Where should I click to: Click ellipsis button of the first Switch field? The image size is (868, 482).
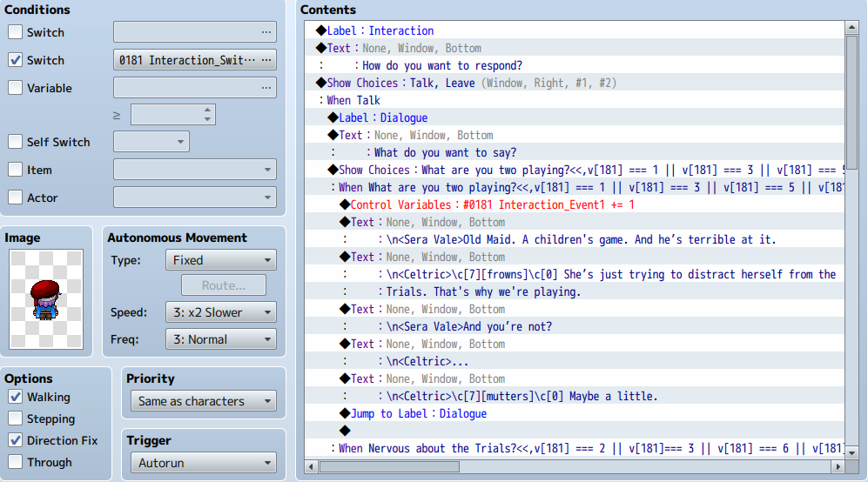pyautogui.click(x=266, y=32)
